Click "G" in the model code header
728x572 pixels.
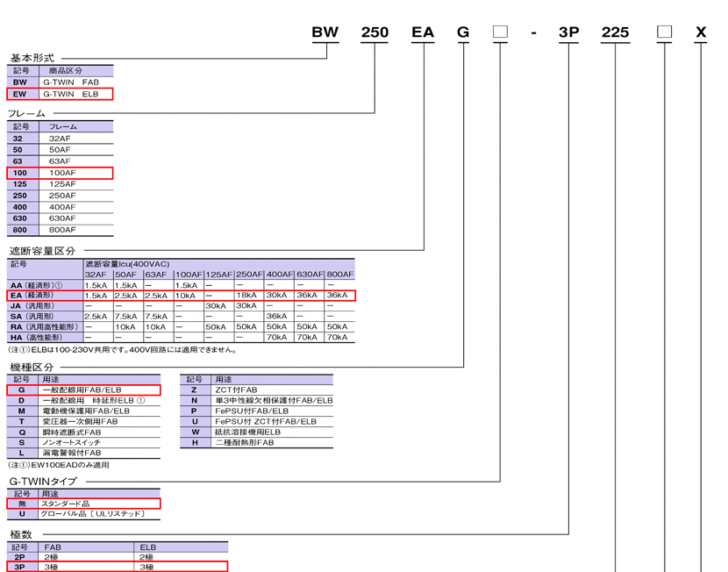coord(463,32)
